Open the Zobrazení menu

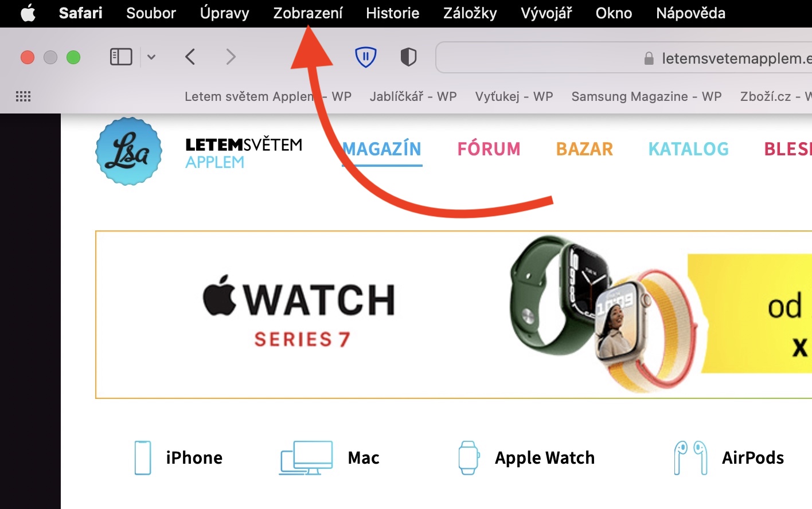coord(308,13)
